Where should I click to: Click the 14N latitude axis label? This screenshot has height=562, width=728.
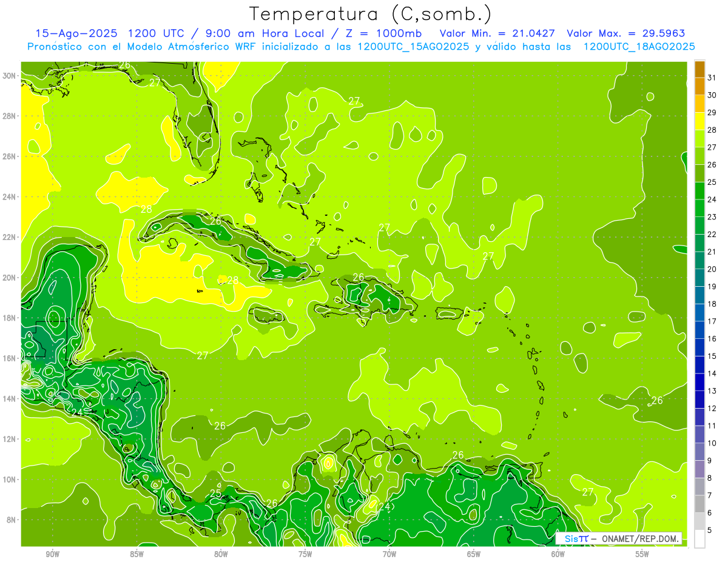pos(10,399)
